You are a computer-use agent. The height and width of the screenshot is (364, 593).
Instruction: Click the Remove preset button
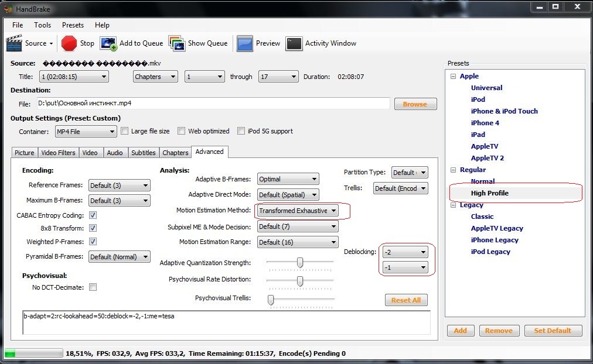pyautogui.click(x=499, y=331)
